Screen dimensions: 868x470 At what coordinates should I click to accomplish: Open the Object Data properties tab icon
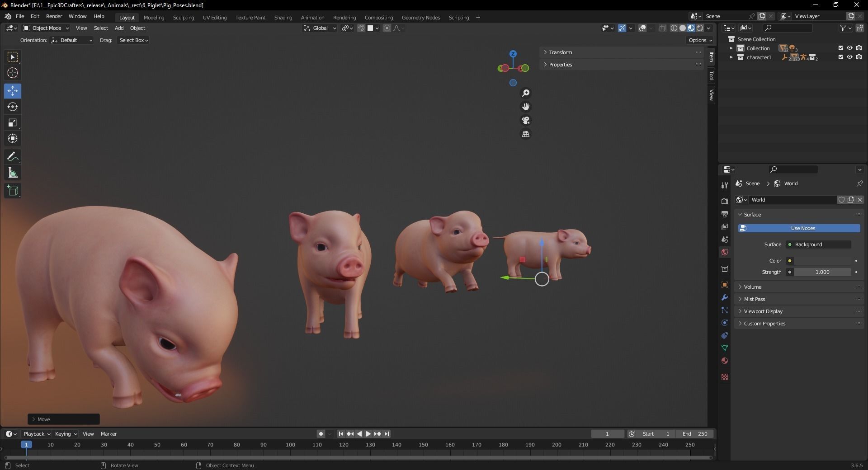[725, 348]
